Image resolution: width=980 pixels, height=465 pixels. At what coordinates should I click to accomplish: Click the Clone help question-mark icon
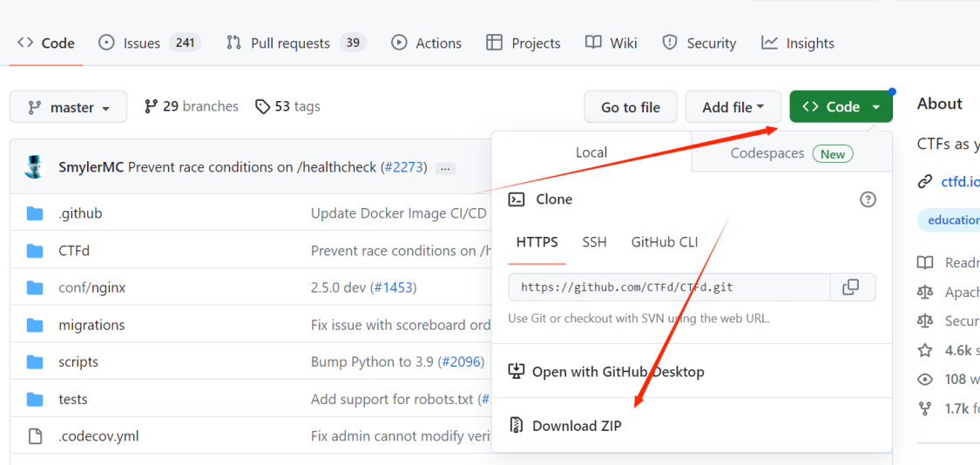(868, 199)
